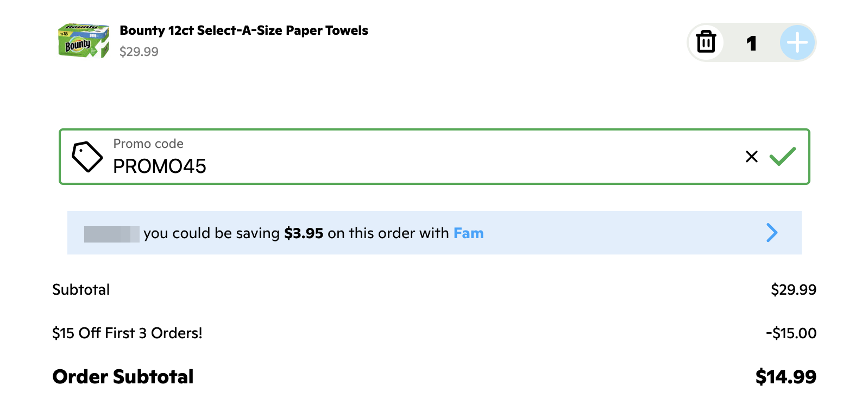Expand the Fam savings banner chevron
Viewport: 868px width, 410px height.
pos(772,233)
